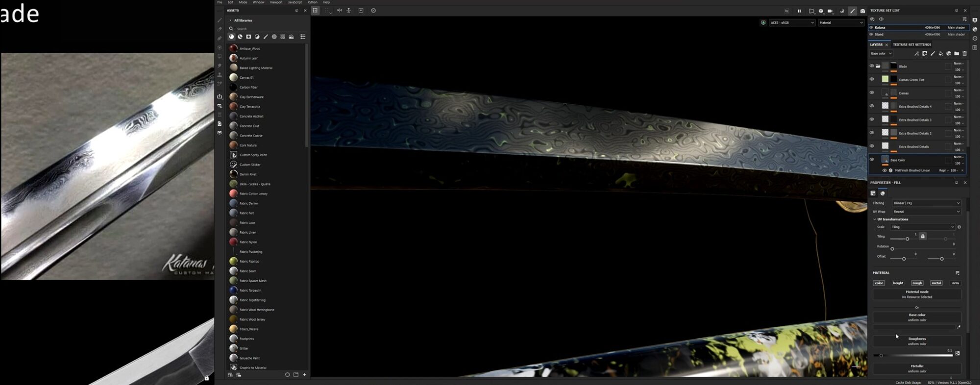This screenshot has height=385, width=980.
Task: Toggle MatFinish Brushed Linear effect visibility
Action: [884, 170]
